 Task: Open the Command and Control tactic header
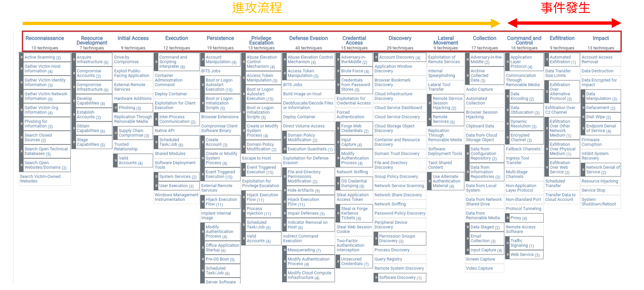click(x=524, y=40)
